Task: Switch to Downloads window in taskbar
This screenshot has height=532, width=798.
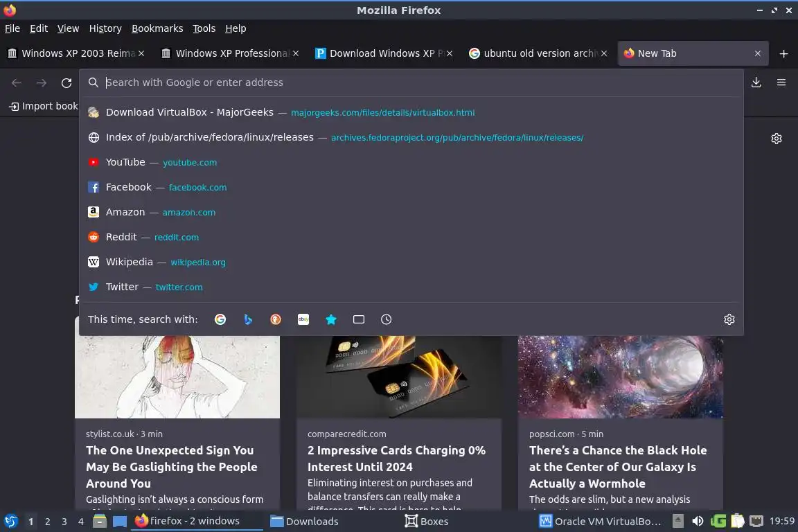Action: coord(332,522)
